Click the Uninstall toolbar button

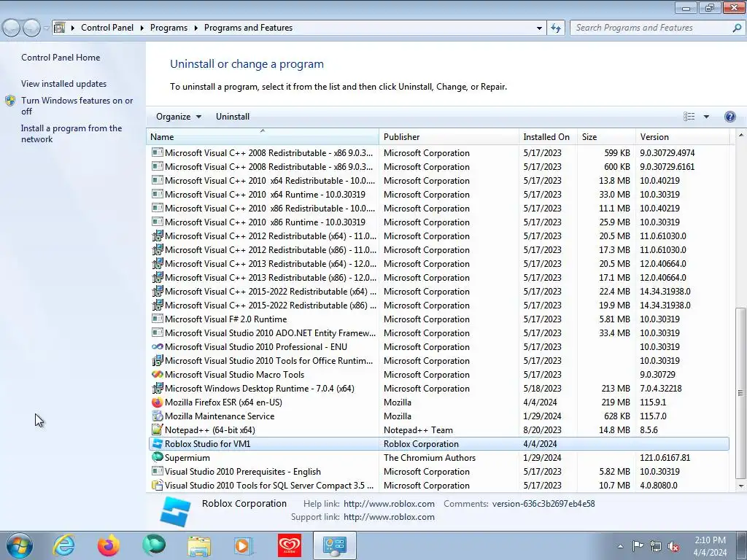click(233, 117)
